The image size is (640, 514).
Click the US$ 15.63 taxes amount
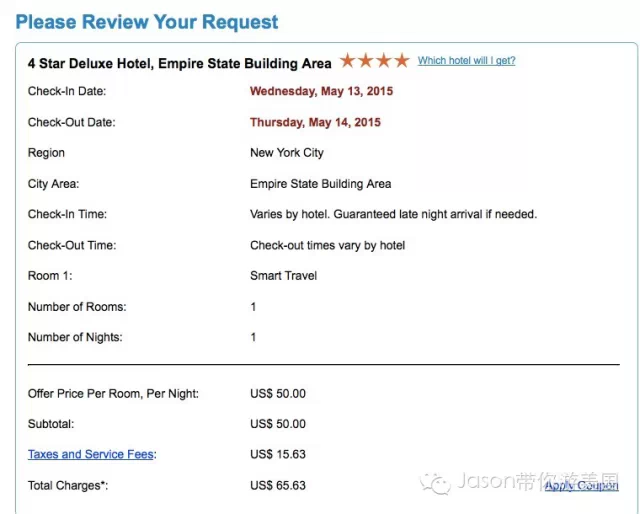pyautogui.click(x=278, y=454)
